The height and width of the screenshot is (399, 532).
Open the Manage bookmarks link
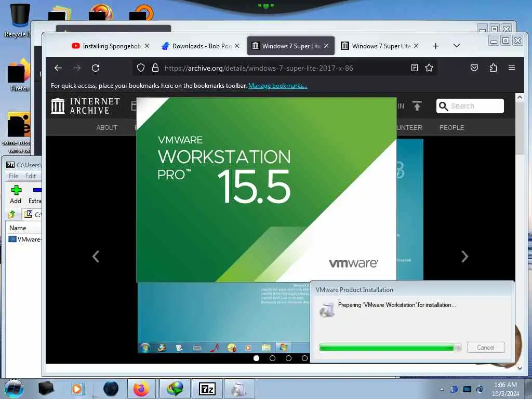pos(277,86)
